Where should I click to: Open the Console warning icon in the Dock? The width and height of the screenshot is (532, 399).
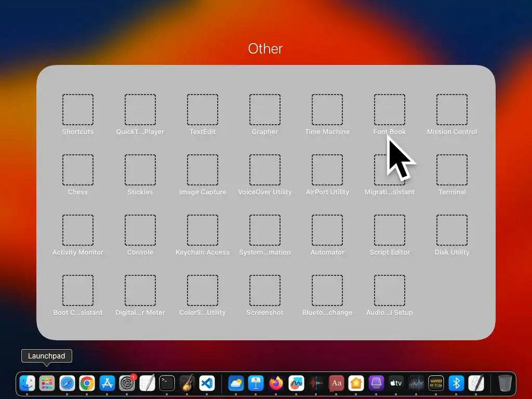coord(436,383)
